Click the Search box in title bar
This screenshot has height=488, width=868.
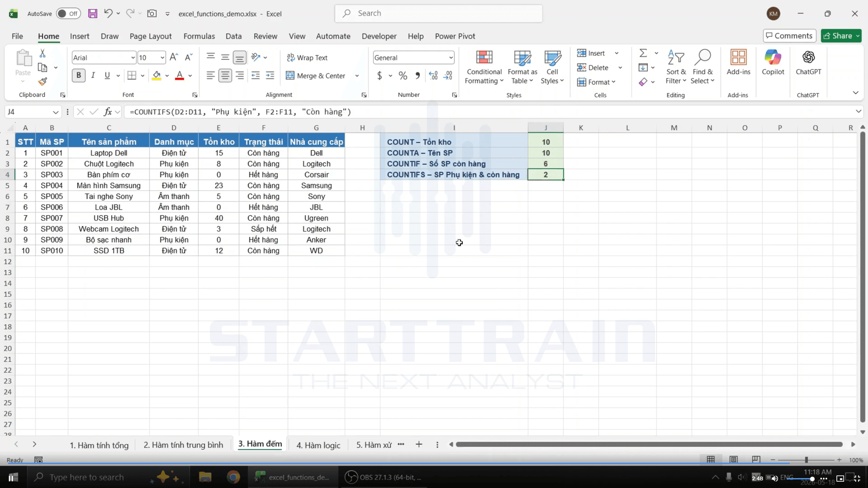pyautogui.click(x=438, y=14)
